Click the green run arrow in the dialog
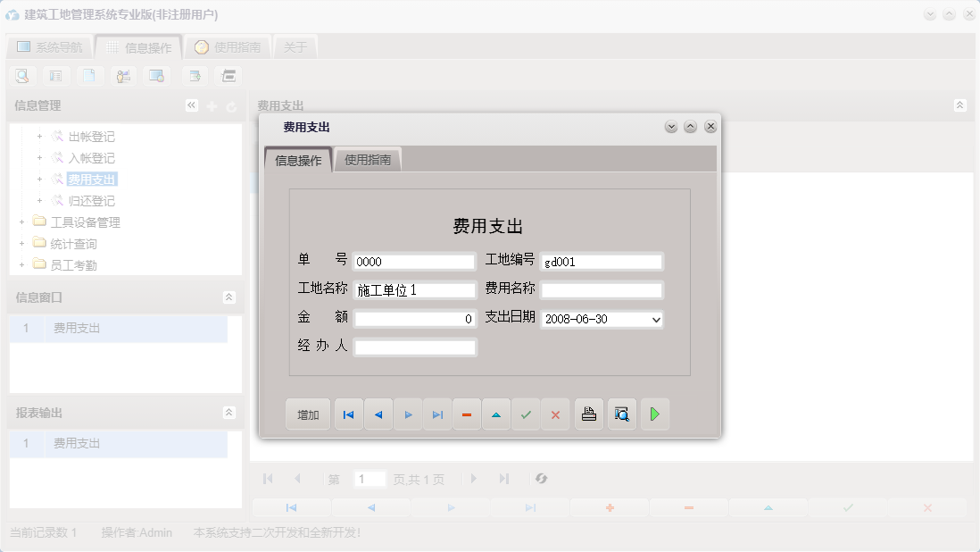Screen dimensions: 980x552 [x=655, y=414]
